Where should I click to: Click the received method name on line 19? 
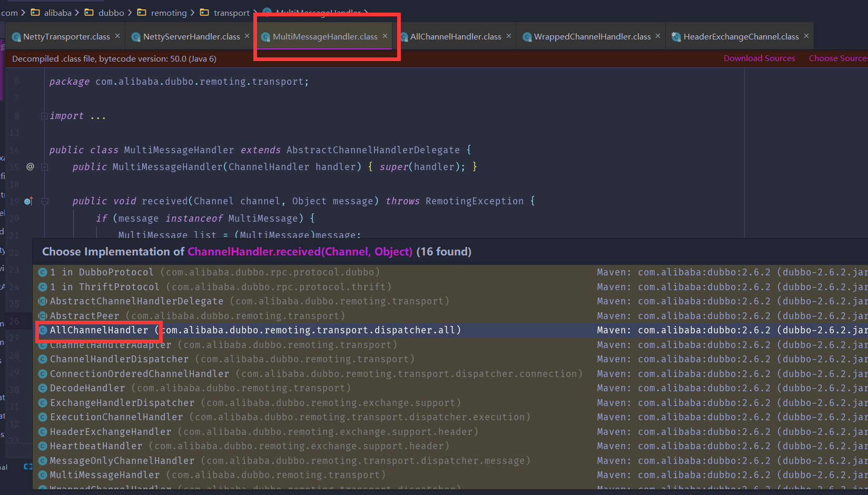(165, 201)
